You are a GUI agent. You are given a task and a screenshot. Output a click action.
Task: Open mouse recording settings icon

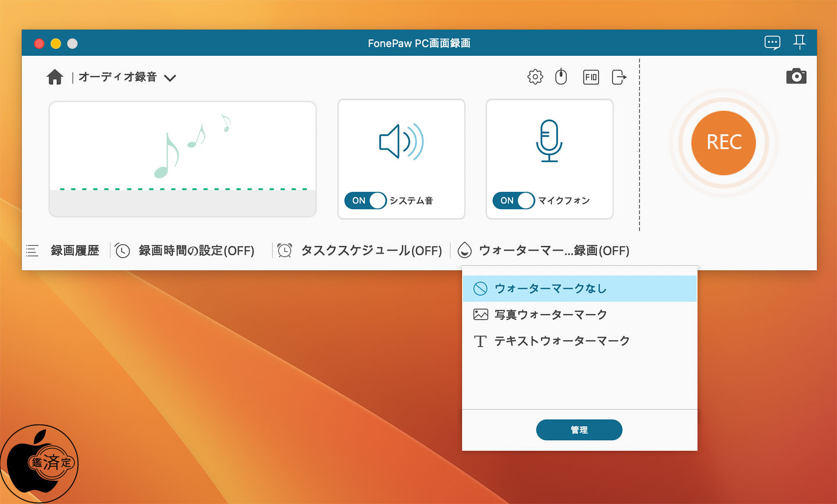coord(561,77)
